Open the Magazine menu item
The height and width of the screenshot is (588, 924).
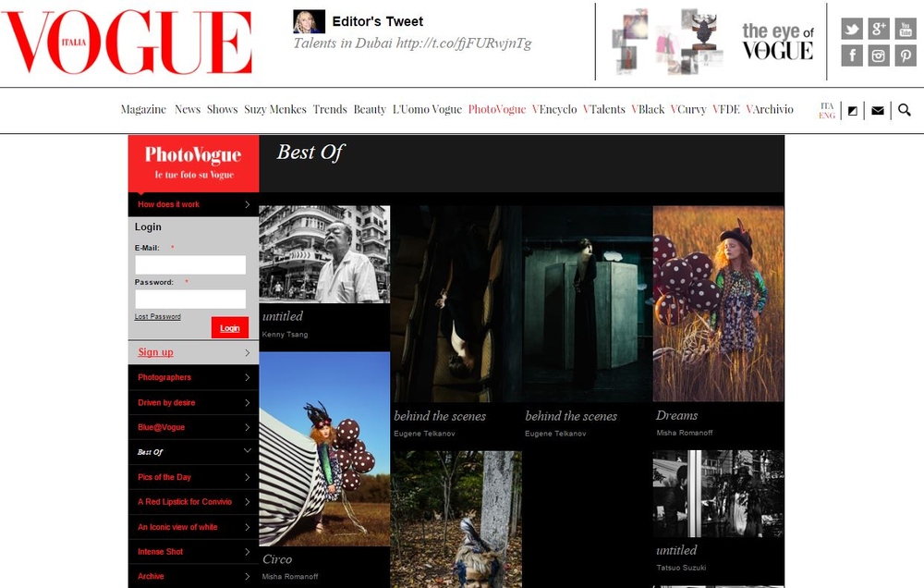coord(143,109)
